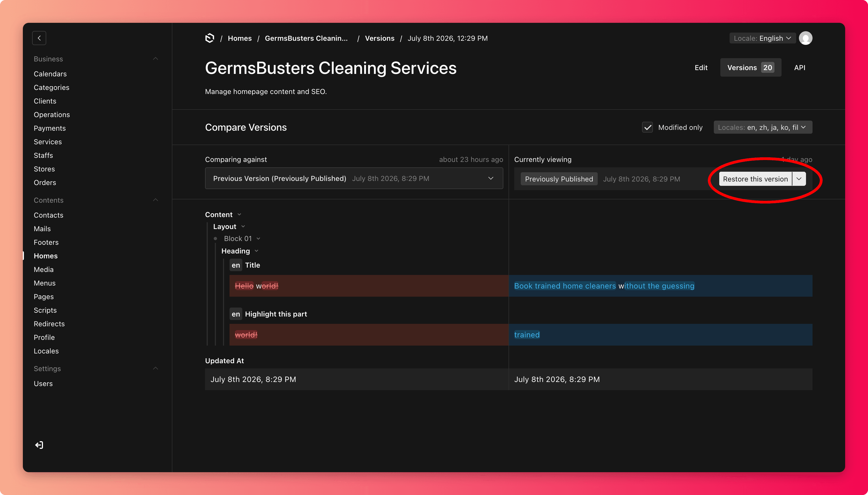This screenshot has width=868, height=495.
Task: Open Scripts in the sidebar
Action: pos(45,311)
